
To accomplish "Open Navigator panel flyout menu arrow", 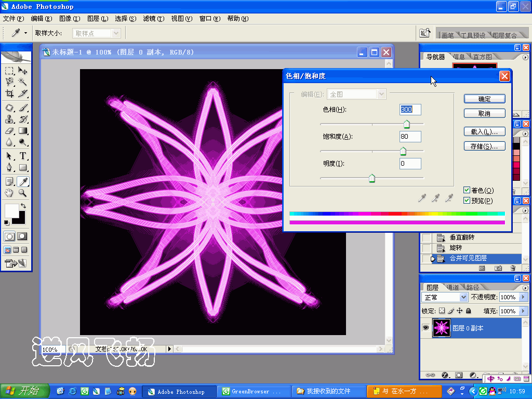I will (525, 57).
